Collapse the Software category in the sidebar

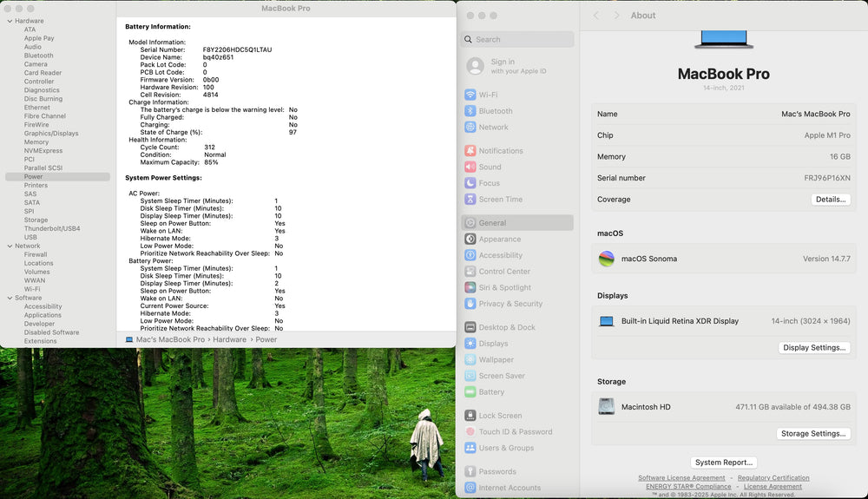point(10,299)
